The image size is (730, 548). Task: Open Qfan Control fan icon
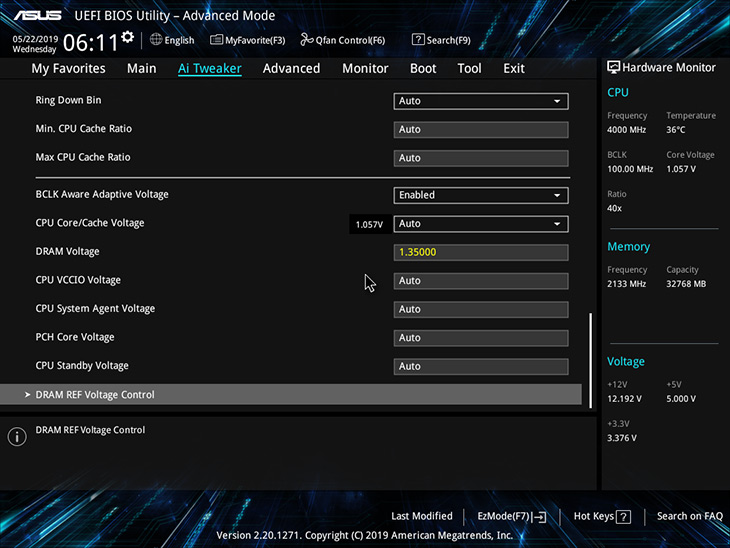click(x=306, y=40)
